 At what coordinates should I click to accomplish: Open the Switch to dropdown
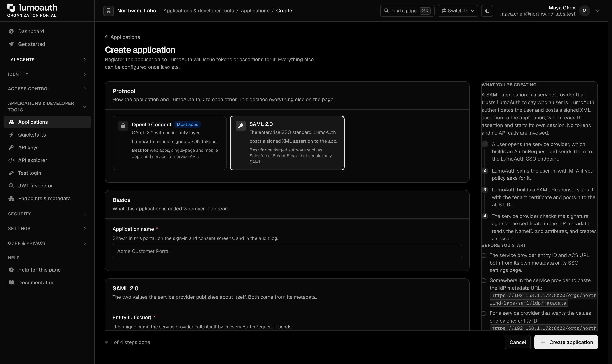click(458, 11)
